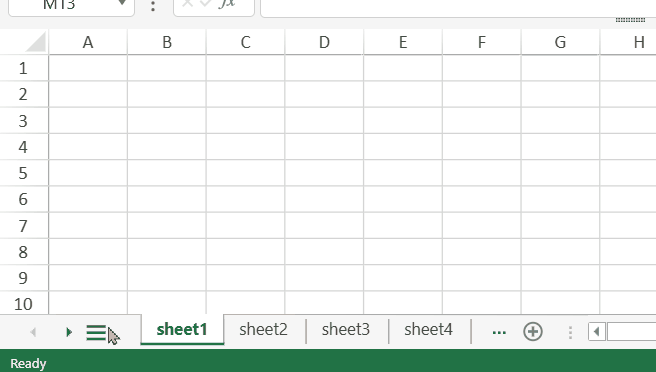Expand the Name Box dropdown arrow
The width and height of the screenshot is (656, 372).
122,3
